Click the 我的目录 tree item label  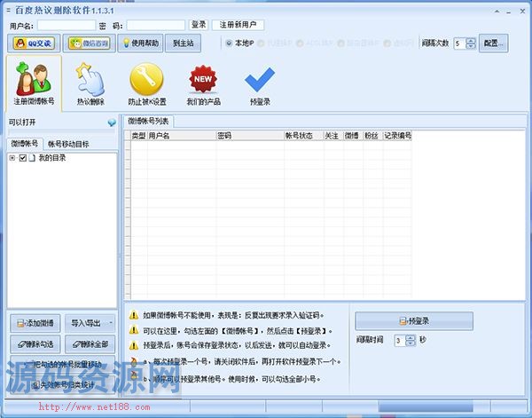click(x=52, y=158)
